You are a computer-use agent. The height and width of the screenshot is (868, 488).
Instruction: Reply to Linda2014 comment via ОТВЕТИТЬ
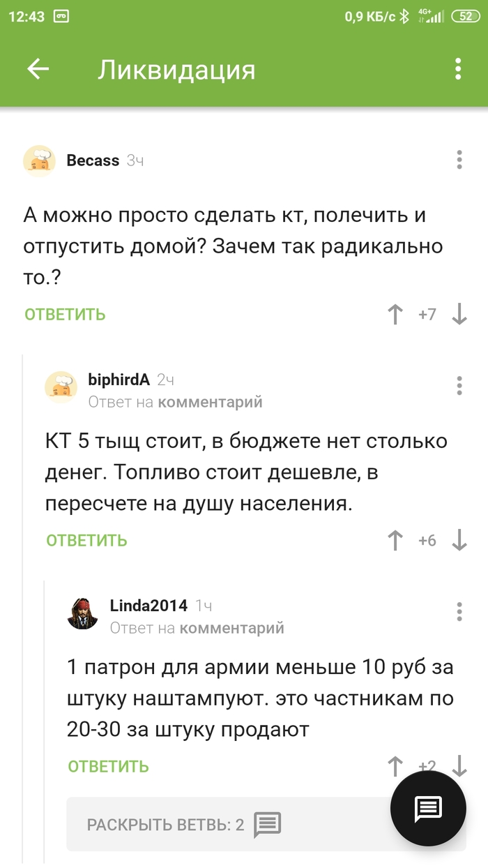(x=109, y=767)
